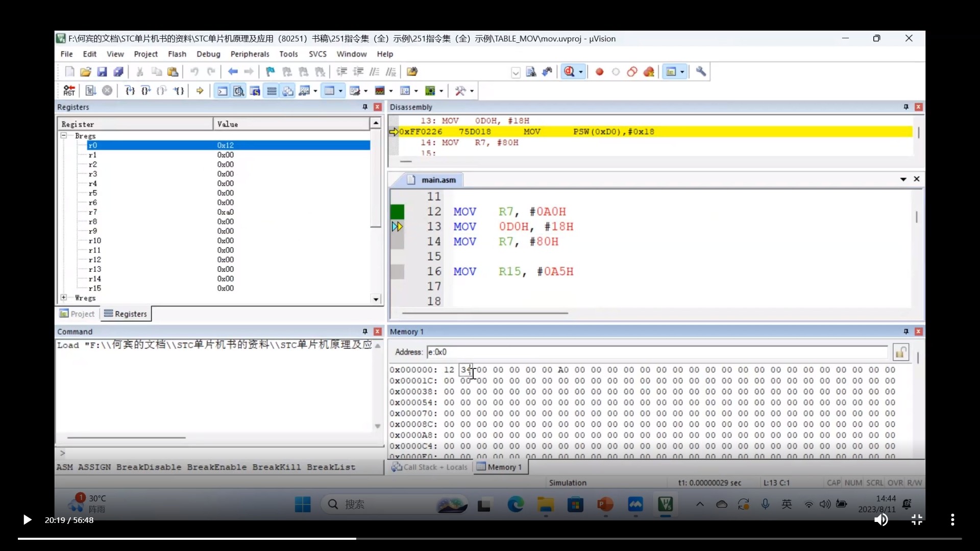Click the memory Address input field

(657, 352)
